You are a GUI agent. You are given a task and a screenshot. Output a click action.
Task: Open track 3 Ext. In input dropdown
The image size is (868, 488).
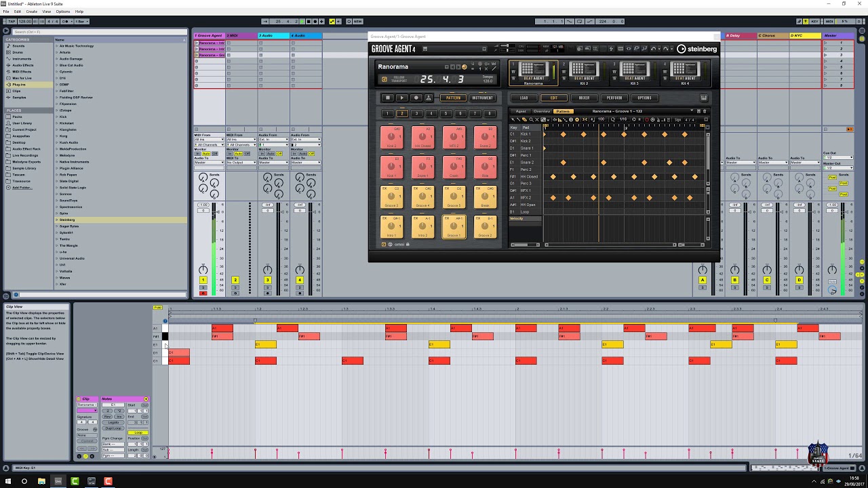click(x=274, y=140)
